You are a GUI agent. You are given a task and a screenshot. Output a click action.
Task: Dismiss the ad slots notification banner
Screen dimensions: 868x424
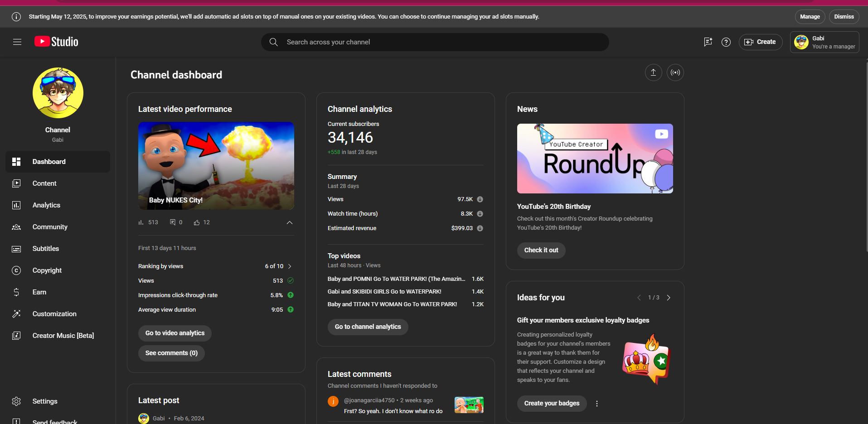(x=844, y=17)
